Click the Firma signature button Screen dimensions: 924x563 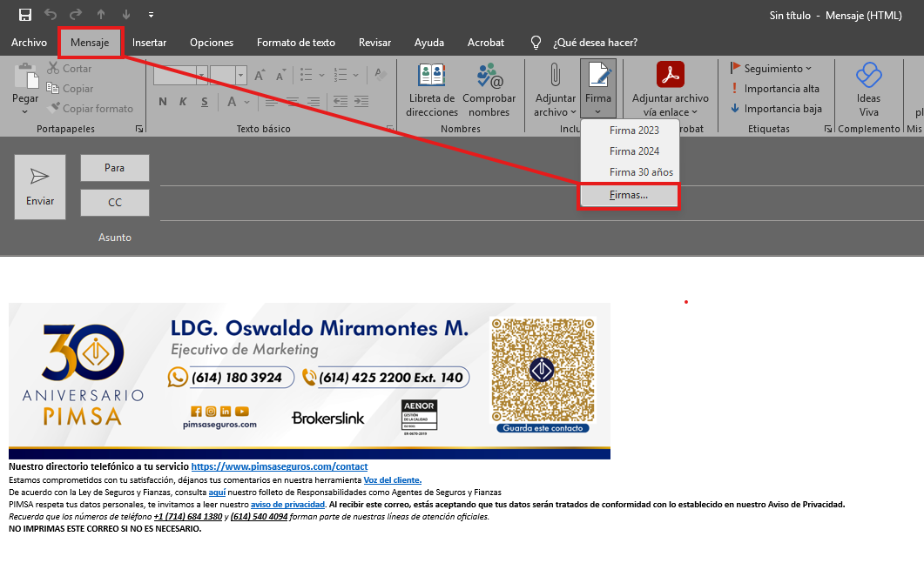[x=598, y=89]
